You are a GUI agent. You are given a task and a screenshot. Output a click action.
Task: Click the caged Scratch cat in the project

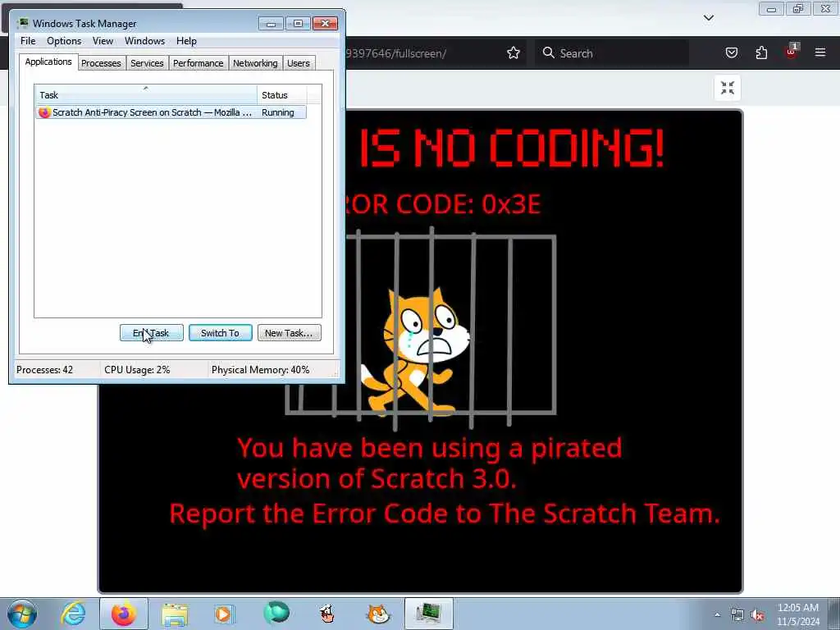point(415,352)
